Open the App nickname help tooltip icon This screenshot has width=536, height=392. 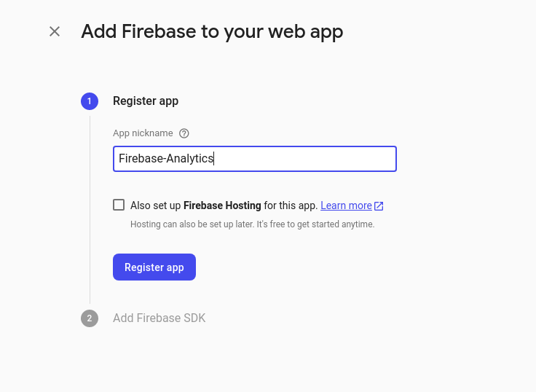pyautogui.click(x=184, y=133)
